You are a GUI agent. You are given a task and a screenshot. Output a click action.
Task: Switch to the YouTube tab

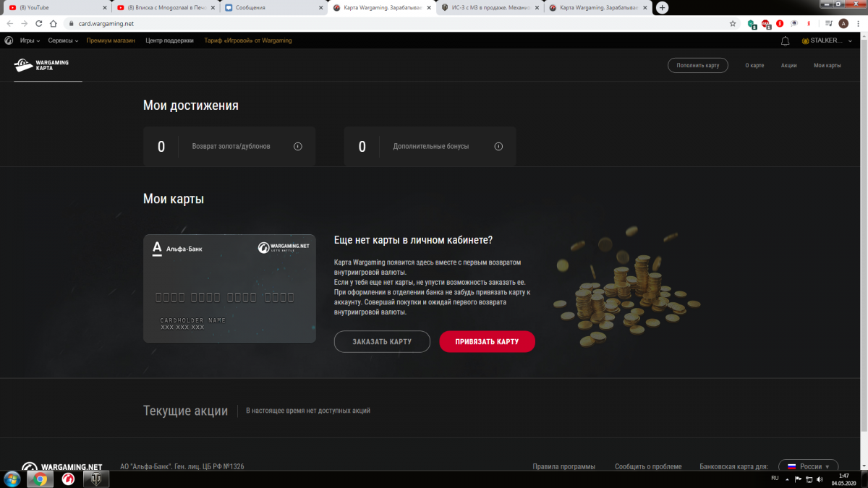56,7
